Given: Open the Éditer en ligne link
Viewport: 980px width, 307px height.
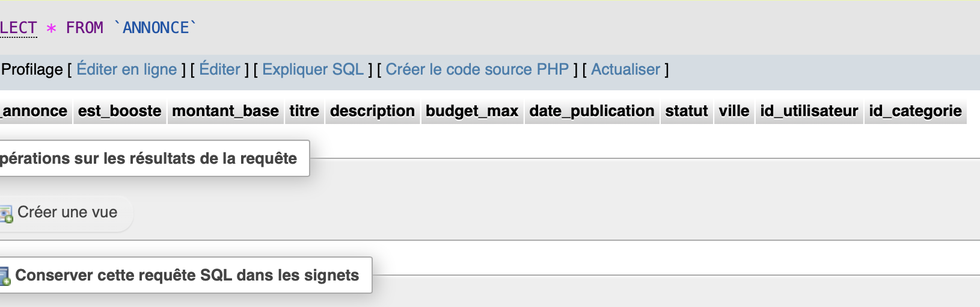Looking at the screenshot, I should [127, 70].
